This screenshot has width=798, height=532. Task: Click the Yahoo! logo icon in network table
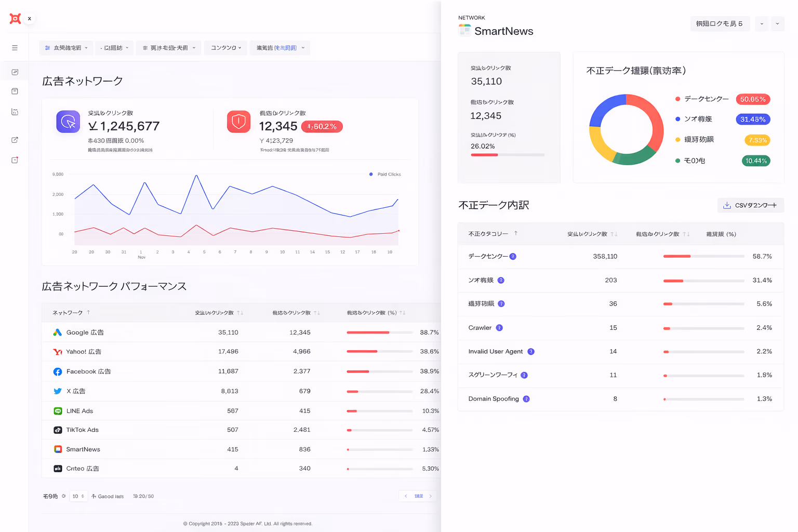(x=58, y=352)
